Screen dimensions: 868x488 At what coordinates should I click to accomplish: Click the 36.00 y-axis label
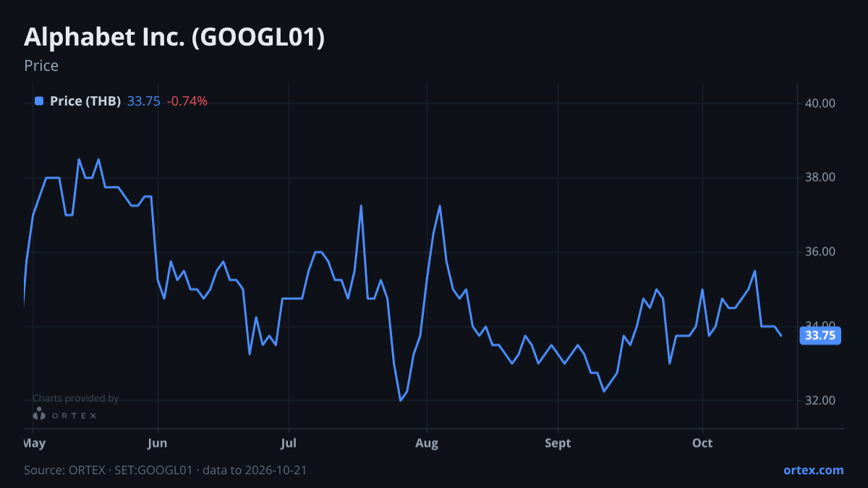820,252
